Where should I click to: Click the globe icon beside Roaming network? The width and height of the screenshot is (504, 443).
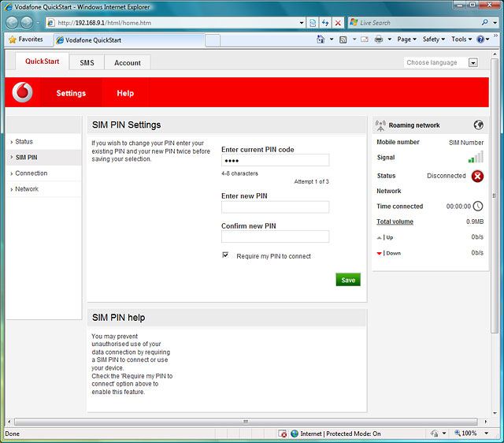coord(478,125)
